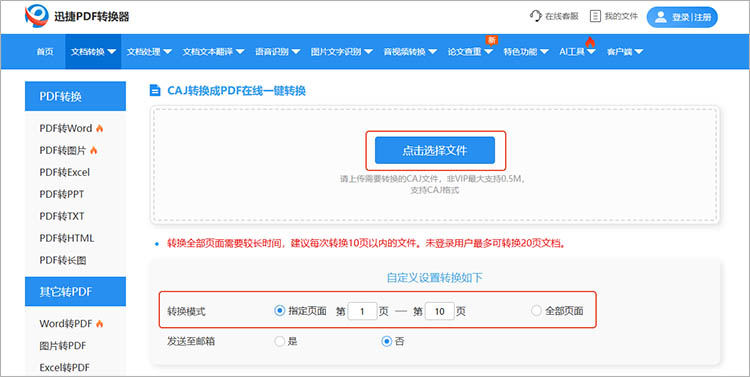Viewport: 750px width, 377px height.
Task: Open the 文档转换 menu label
Action: pos(88,52)
